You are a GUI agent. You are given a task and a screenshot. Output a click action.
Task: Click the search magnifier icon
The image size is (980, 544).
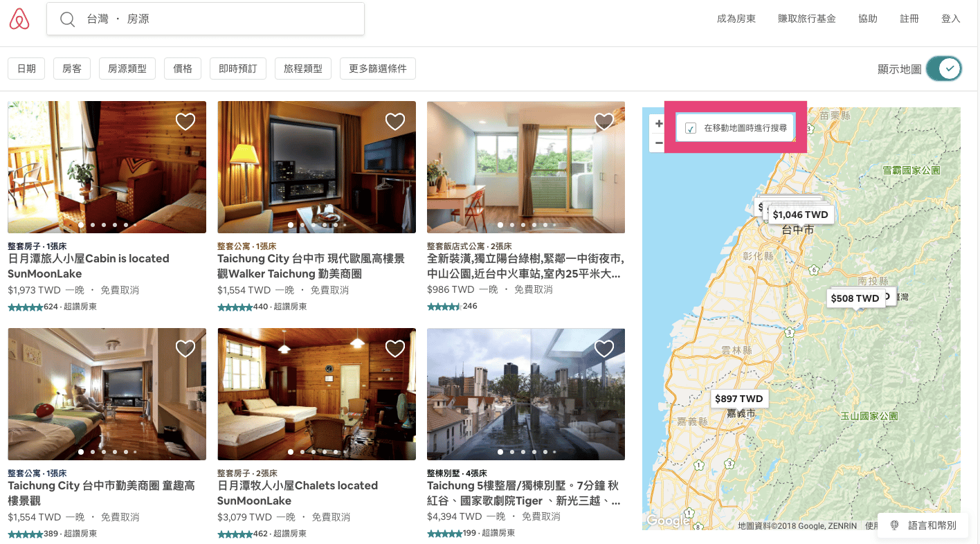[x=67, y=19]
